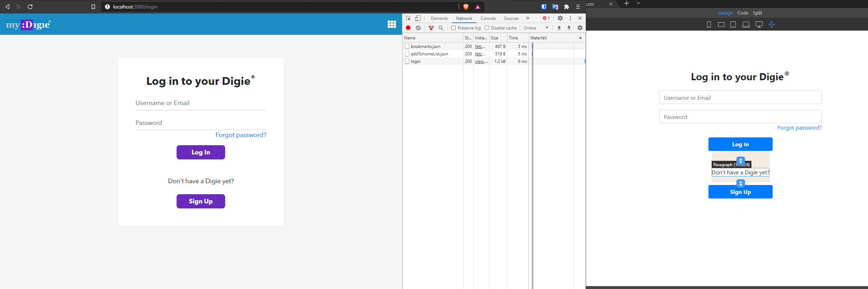Viewport: 868px width, 289px height.
Task: Switch to the Code view
Action: point(742,13)
